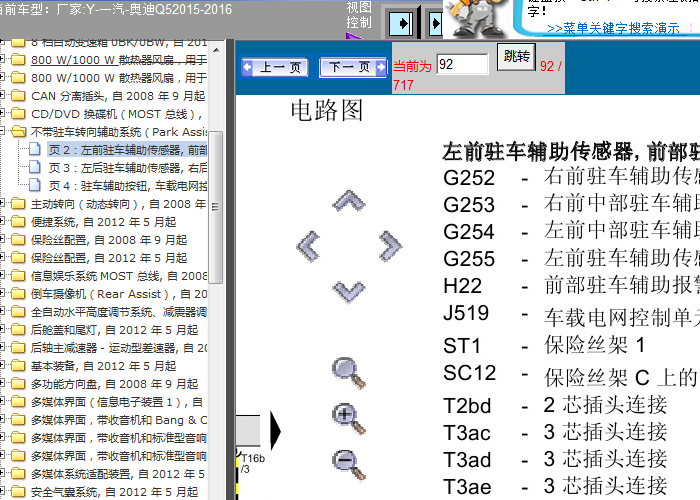Click the plain magnifier reset-zoom icon

pos(349,373)
